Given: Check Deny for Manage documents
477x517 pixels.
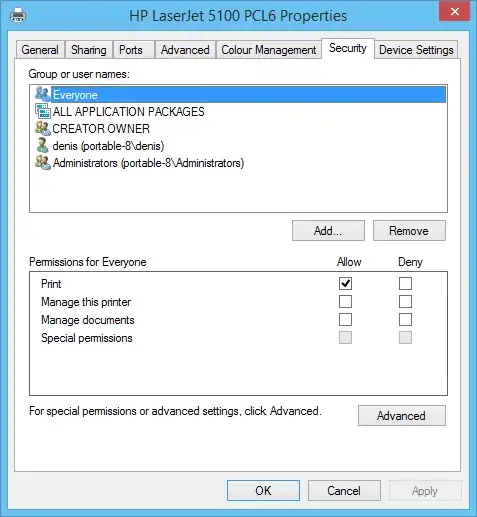Looking at the screenshot, I should pyautogui.click(x=405, y=320).
